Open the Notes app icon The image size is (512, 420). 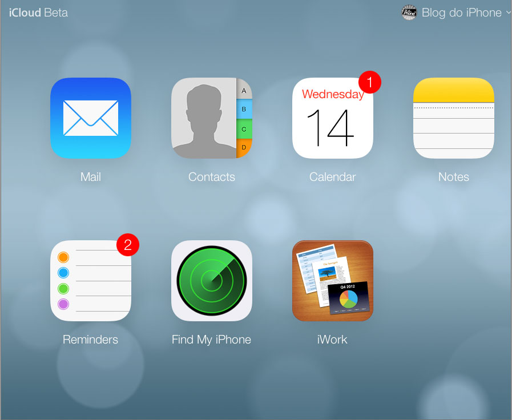(454, 118)
